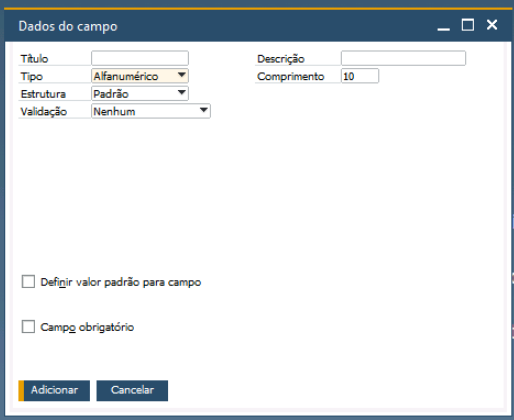Enable Definir valor padrão para campo checkbox
The height and width of the screenshot is (420, 514).
click(28, 282)
